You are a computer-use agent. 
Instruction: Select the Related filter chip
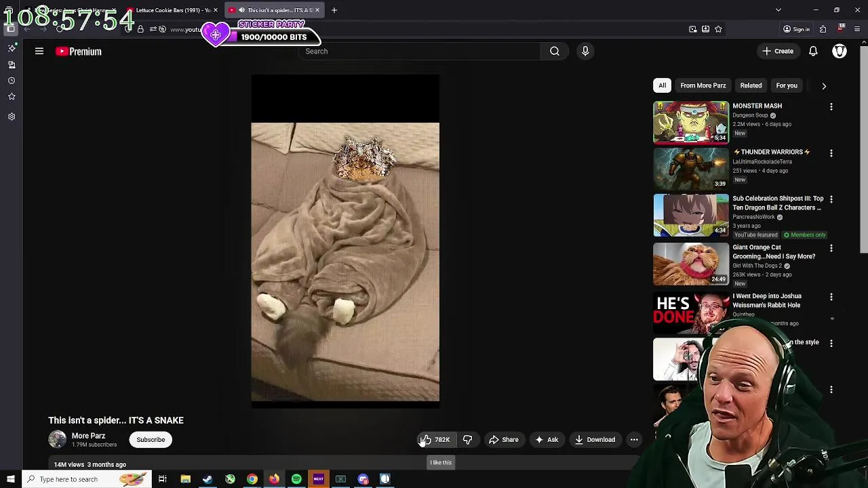tap(751, 85)
